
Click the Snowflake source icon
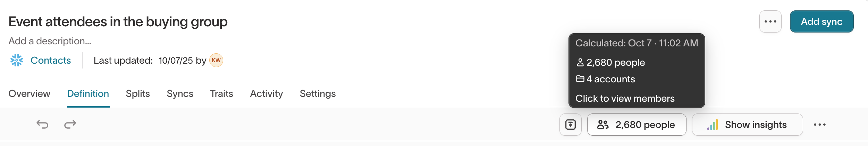click(x=17, y=60)
